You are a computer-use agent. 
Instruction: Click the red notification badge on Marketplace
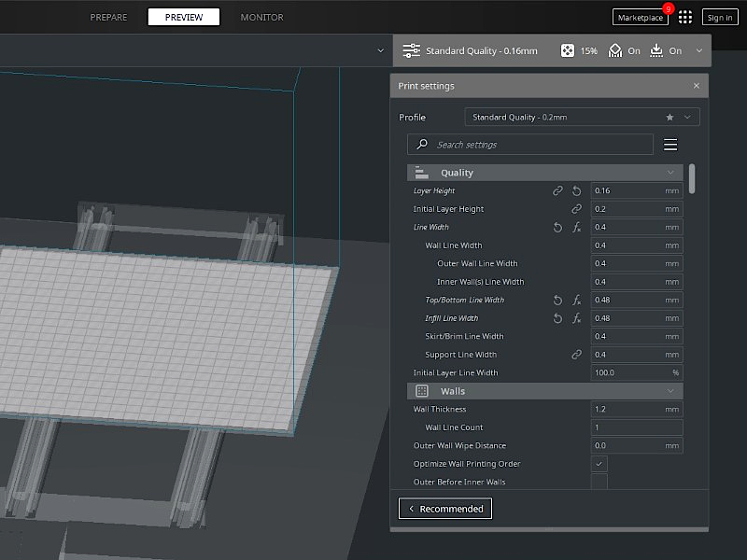click(668, 8)
